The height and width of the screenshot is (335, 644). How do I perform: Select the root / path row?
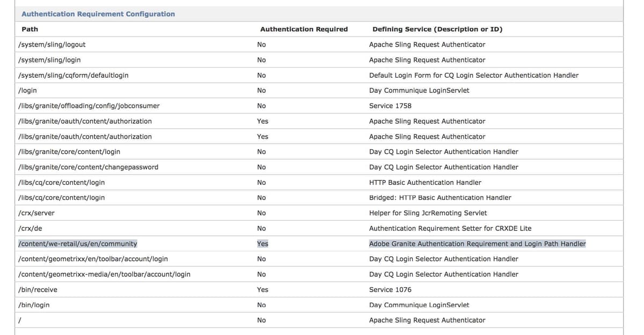(19, 320)
